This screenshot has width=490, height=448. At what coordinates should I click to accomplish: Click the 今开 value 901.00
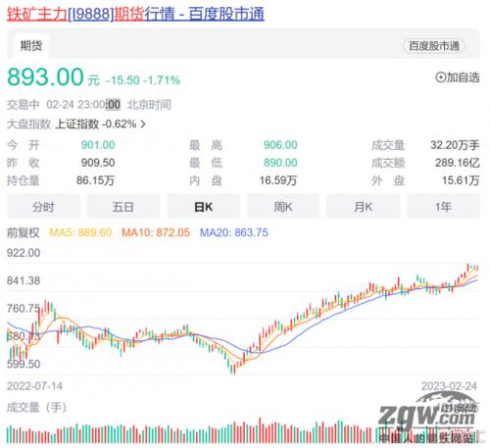click(x=98, y=145)
